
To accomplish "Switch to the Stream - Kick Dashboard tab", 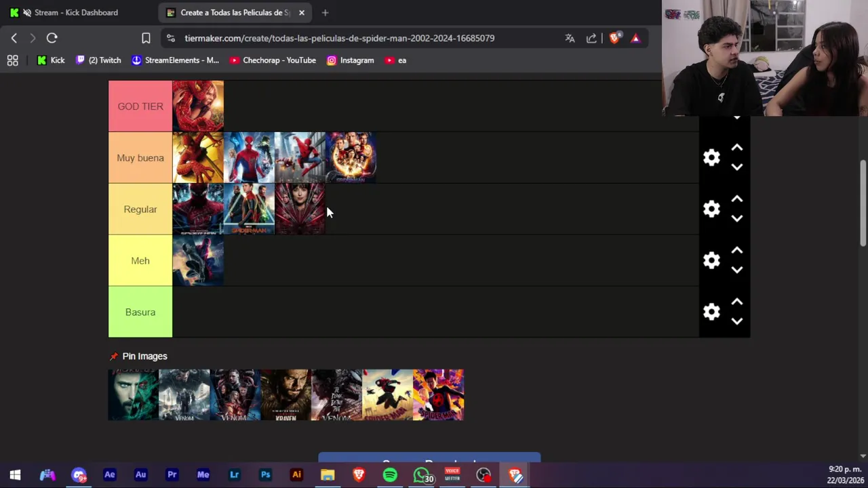I will click(76, 12).
